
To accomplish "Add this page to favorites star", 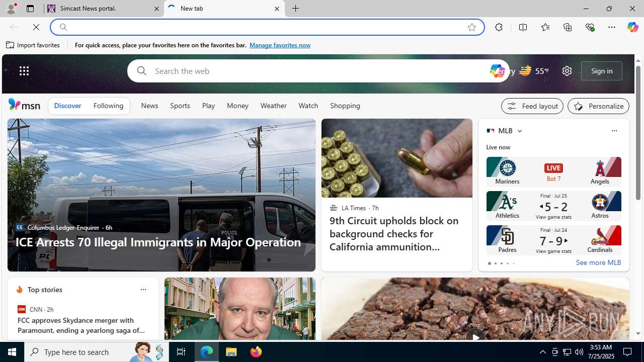I will [471, 27].
